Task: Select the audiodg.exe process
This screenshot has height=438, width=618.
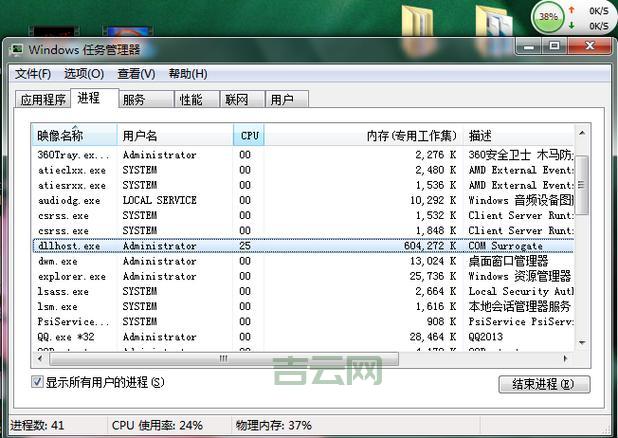Action: click(x=303, y=200)
